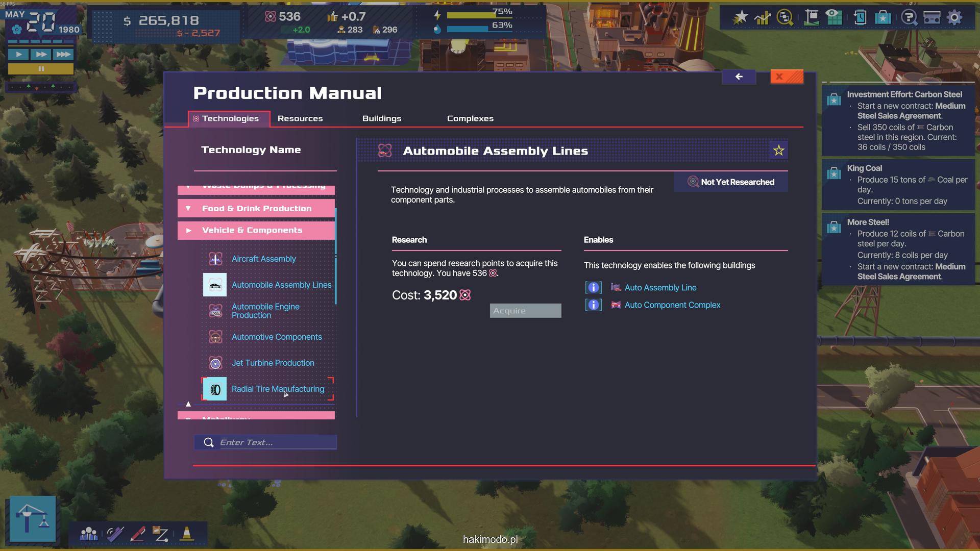Viewport: 980px width, 551px height.
Task: Toggle favorite star for Automobile Assembly Lines
Action: [778, 151]
